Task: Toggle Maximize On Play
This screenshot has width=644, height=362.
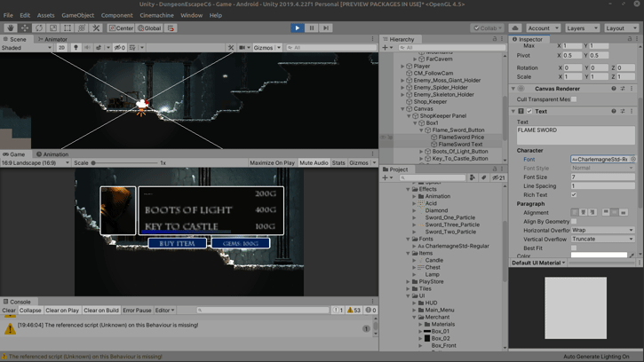Action: click(x=272, y=163)
